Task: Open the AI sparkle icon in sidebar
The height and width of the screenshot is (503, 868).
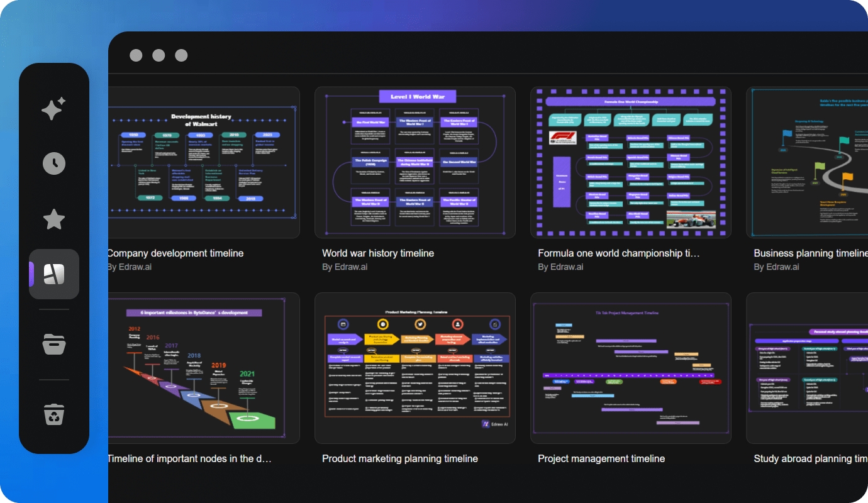Action: 53,109
